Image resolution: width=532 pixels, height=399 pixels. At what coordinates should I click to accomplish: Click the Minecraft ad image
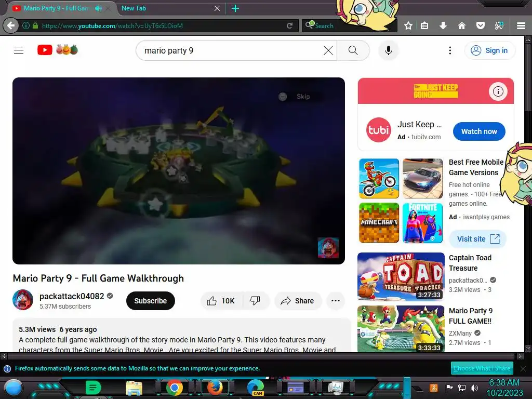(379, 222)
